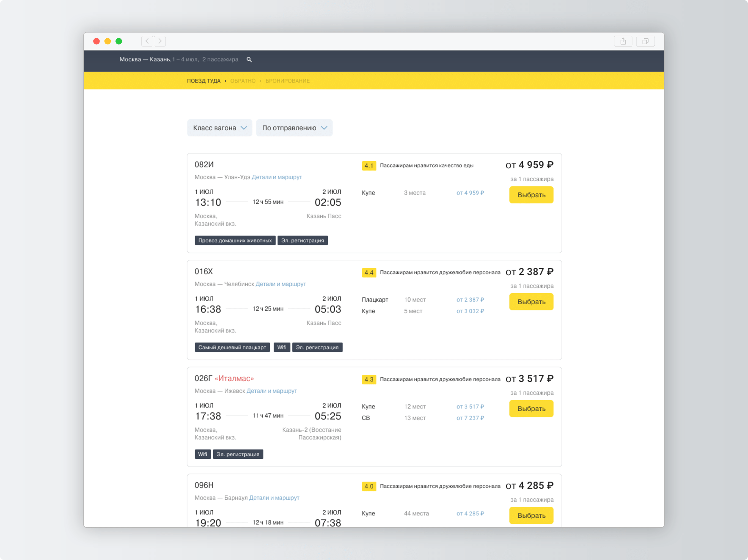This screenshot has height=560, width=748.
Task: Open Детали и маршрут for Москва — Барнаул
Action: coord(274,498)
